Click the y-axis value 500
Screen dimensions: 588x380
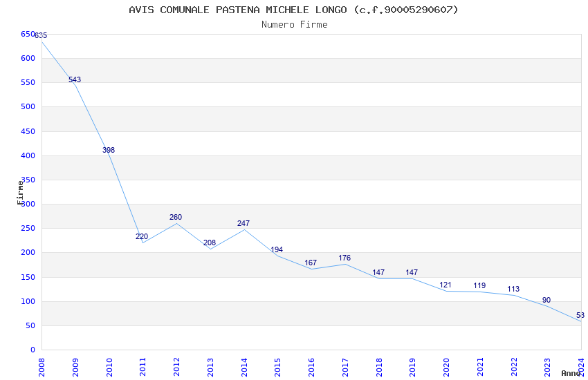[x=28, y=106]
